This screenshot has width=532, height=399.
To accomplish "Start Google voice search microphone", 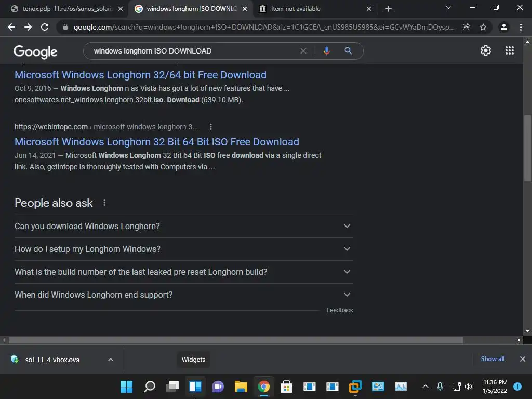I will coord(326,51).
